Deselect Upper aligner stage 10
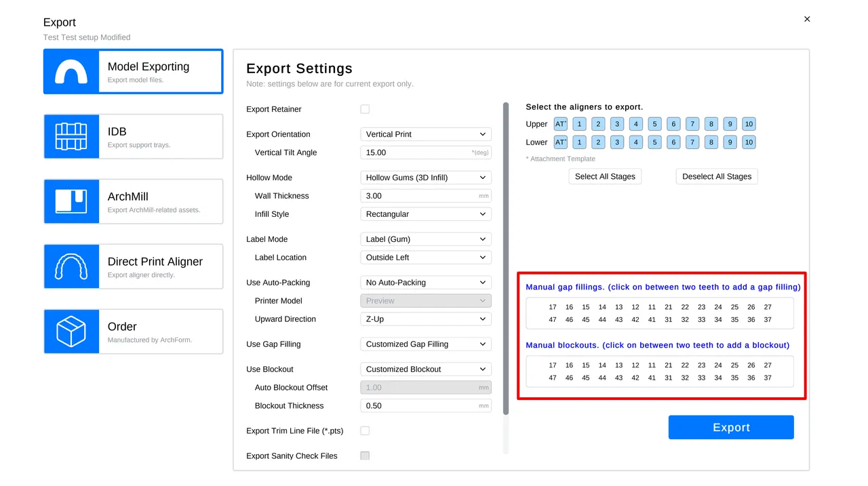Viewport: 868px width, 486px height. pos(749,124)
